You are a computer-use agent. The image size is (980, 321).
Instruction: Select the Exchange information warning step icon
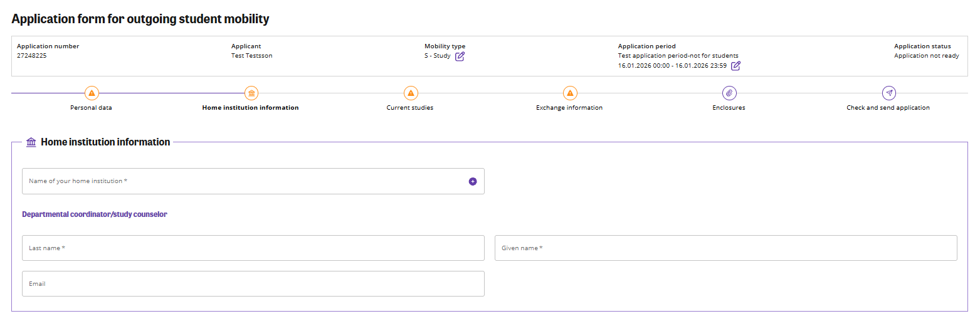[x=569, y=93]
